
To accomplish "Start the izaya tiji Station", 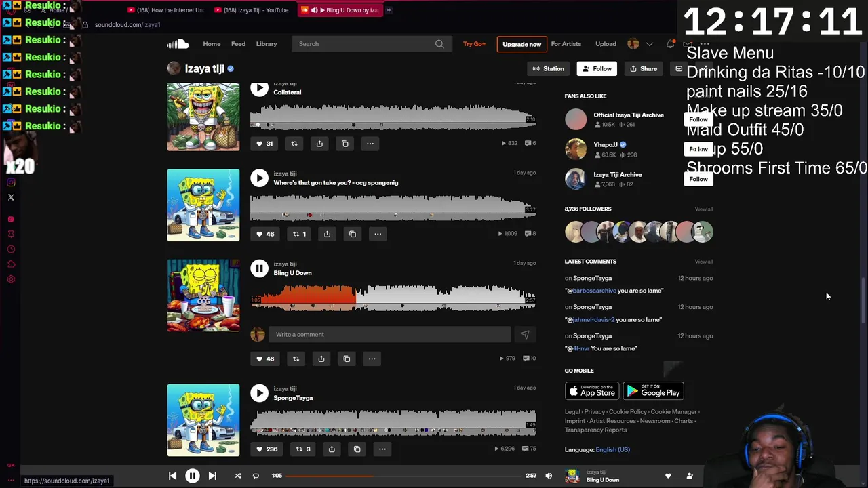I will tap(548, 68).
